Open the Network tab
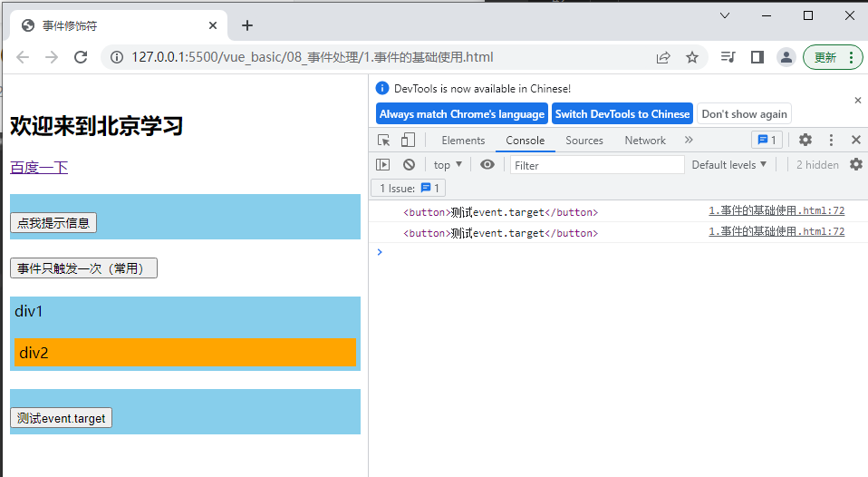The width and height of the screenshot is (868, 477). coord(645,141)
